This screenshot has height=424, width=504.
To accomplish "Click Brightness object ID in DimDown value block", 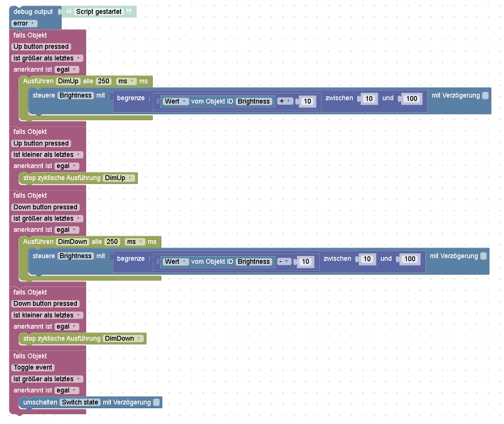I will tap(254, 262).
